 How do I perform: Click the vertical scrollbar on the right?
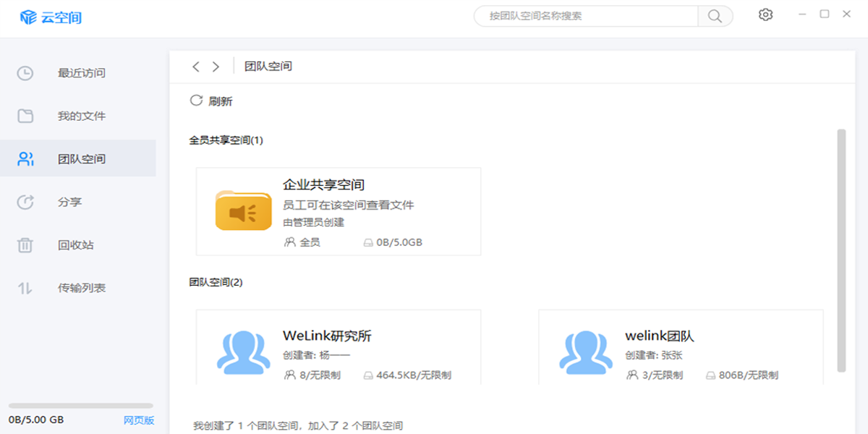click(841, 250)
